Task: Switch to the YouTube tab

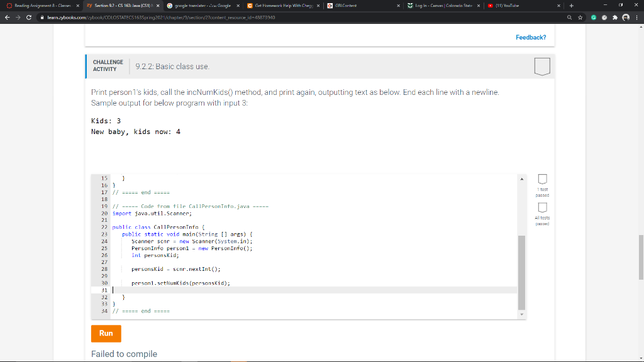Action: pos(516,6)
